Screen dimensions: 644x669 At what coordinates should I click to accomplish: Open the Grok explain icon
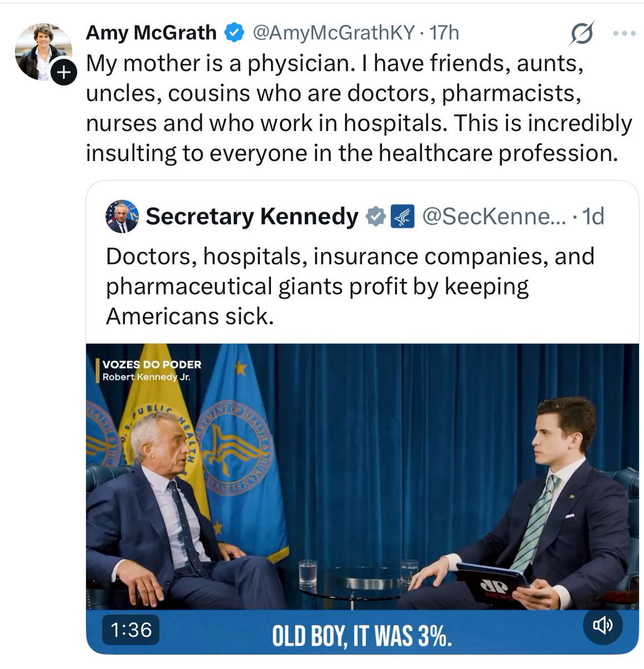[x=580, y=33]
